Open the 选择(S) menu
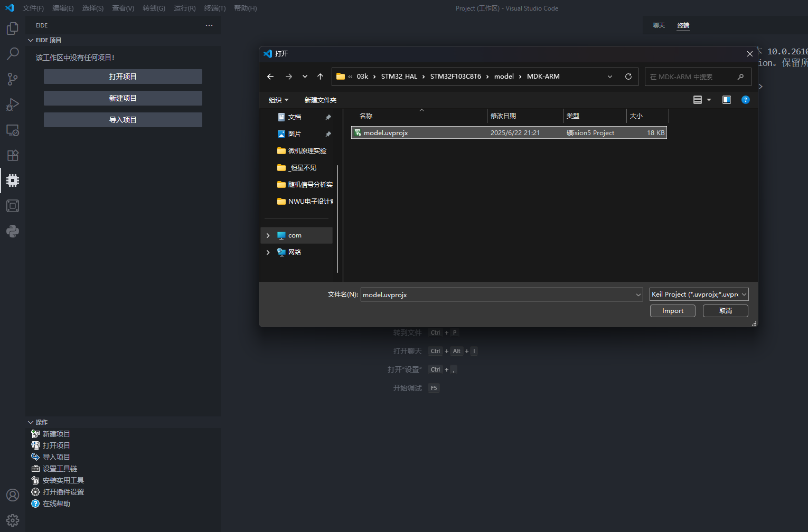Image resolution: width=808 pixels, height=532 pixels. pos(93,8)
